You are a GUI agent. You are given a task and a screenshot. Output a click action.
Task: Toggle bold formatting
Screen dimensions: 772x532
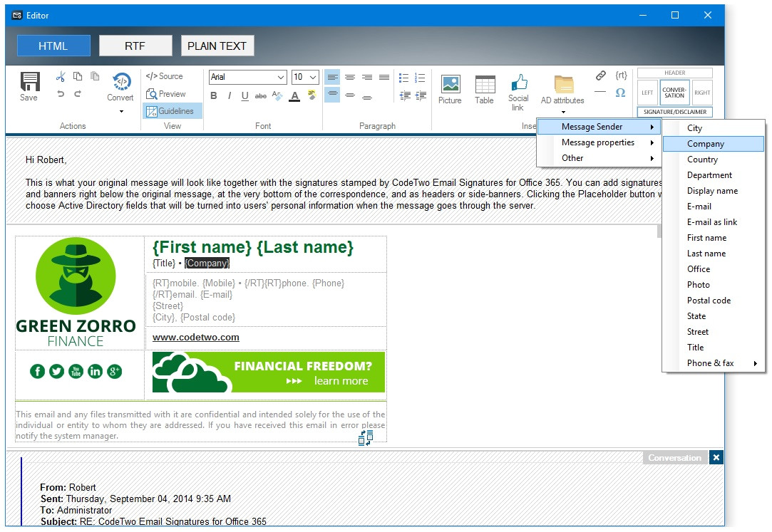pos(214,96)
